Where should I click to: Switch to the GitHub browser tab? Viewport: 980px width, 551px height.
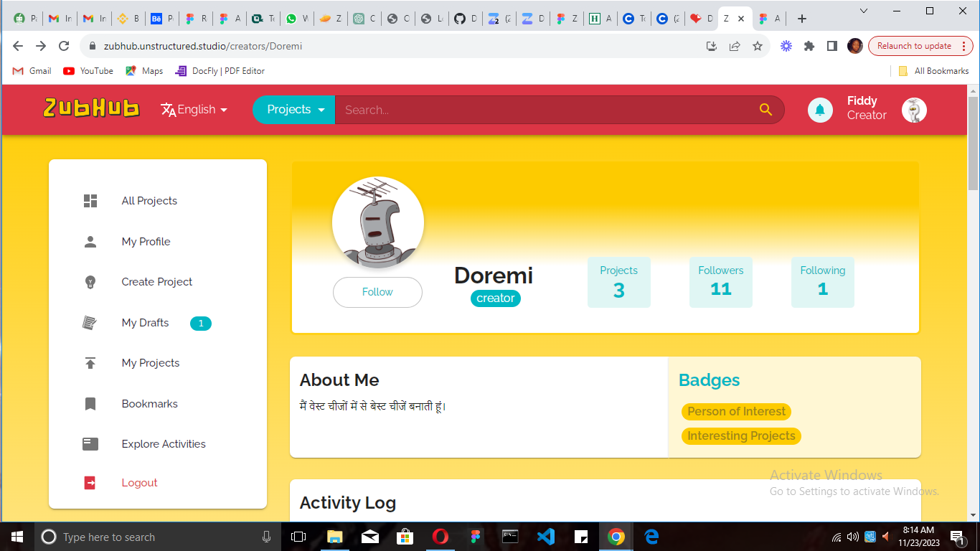pyautogui.click(x=466, y=19)
